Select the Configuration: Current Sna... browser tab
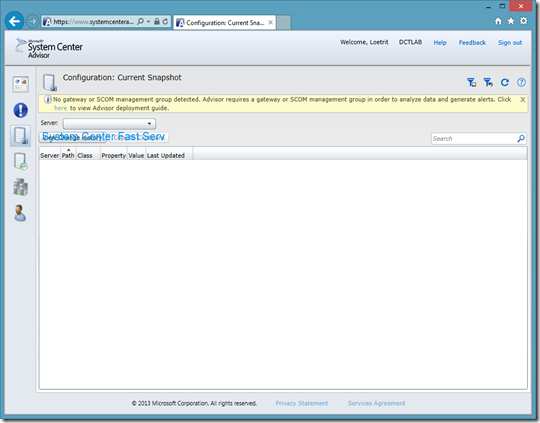Viewport: 540px width, 423px height. (x=225, y=23)
